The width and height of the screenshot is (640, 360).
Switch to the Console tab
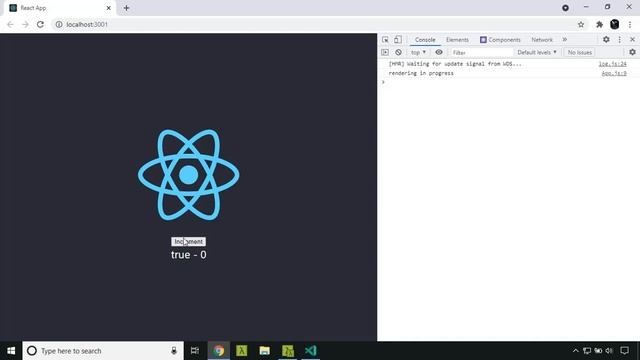(425, 40)
